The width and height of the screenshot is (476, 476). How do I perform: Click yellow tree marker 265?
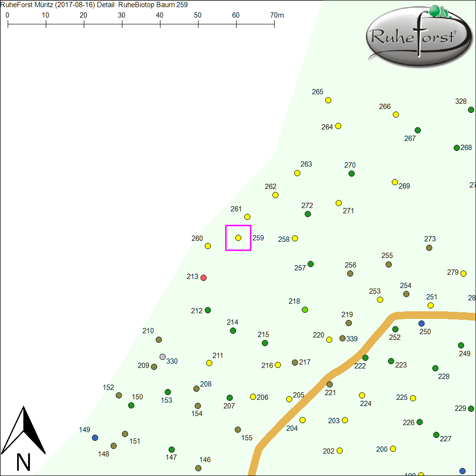click(x=328, y=100)
